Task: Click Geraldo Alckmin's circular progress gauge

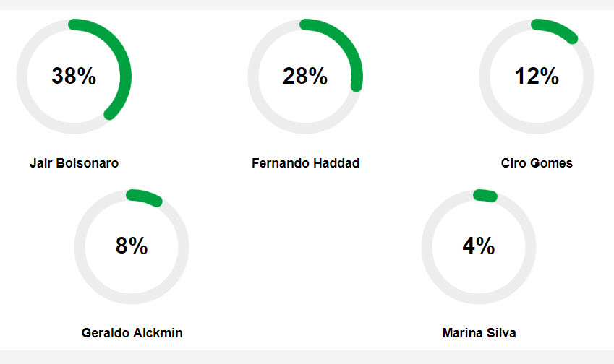Action: pyautogui.click(x=132, y=247)
